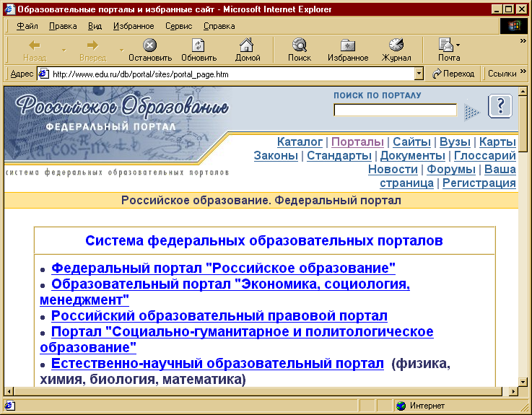This screenshot has width=532, height=415.
Task: Click the Регистрация link
Action: coord(479,183)
